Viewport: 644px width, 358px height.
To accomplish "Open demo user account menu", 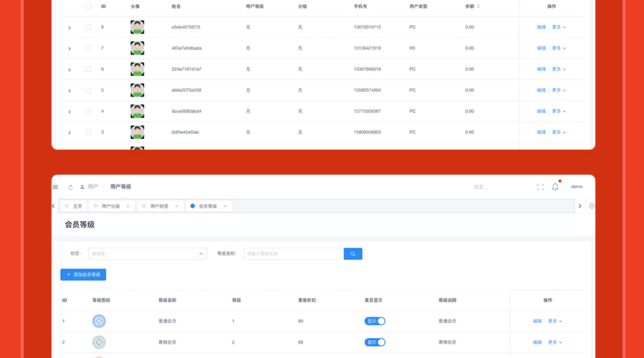I will (x=577, y=187).
